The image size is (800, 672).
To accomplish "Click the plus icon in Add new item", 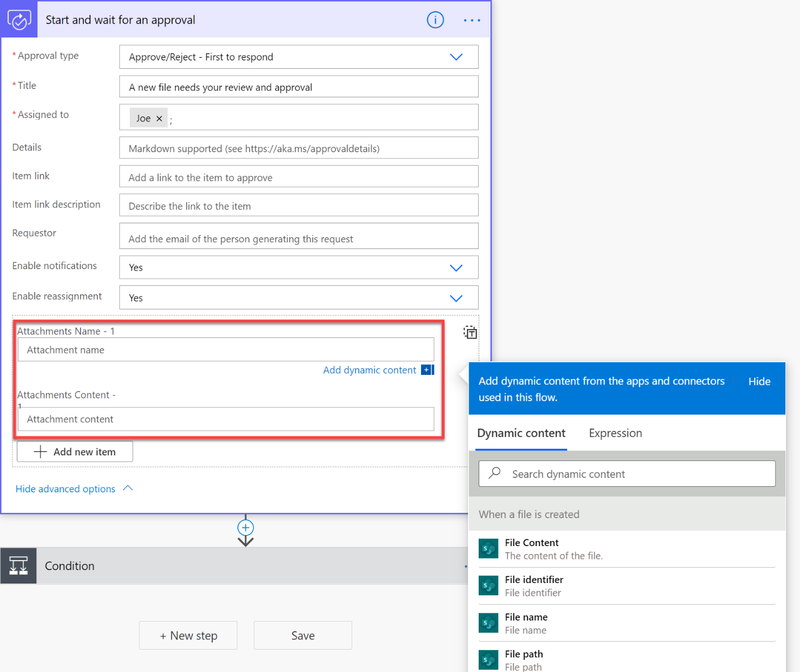I will [40, 452].
